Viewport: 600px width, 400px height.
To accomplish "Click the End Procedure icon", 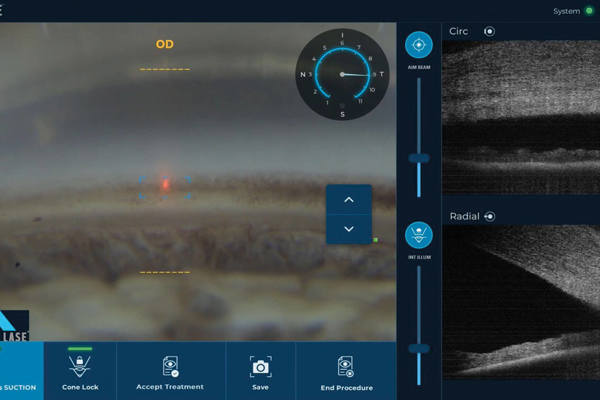I will (347, 367).
